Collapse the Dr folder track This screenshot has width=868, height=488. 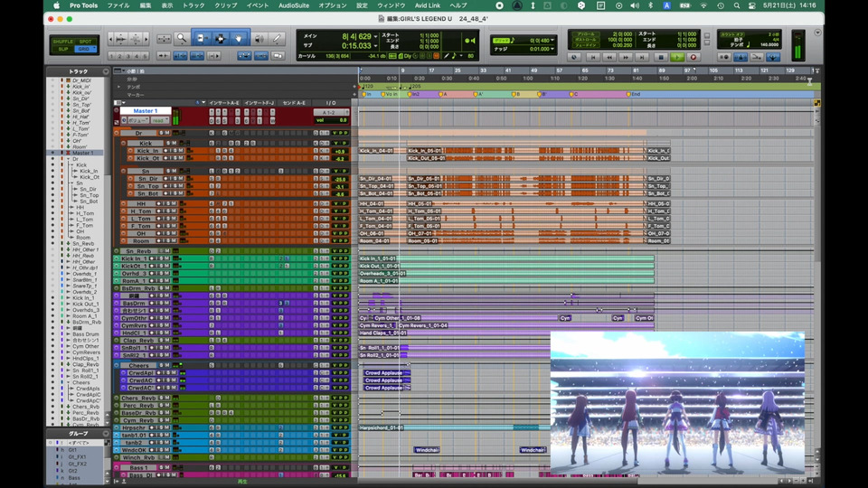tap(117, 133)
